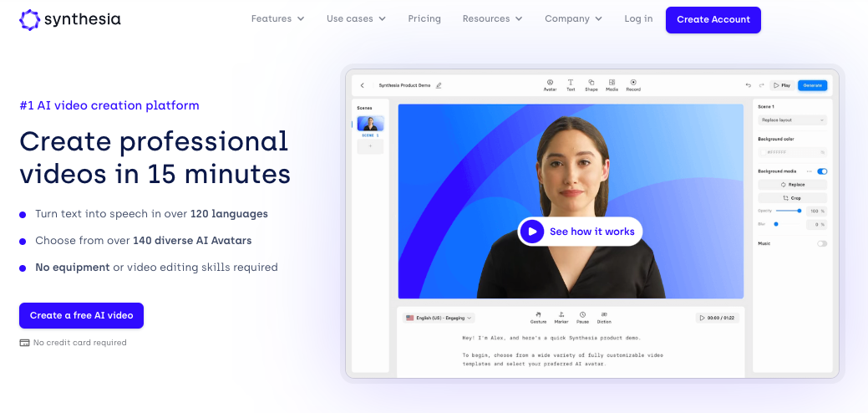
Task: Open the Replace layout dropdown
Action: 792,120
